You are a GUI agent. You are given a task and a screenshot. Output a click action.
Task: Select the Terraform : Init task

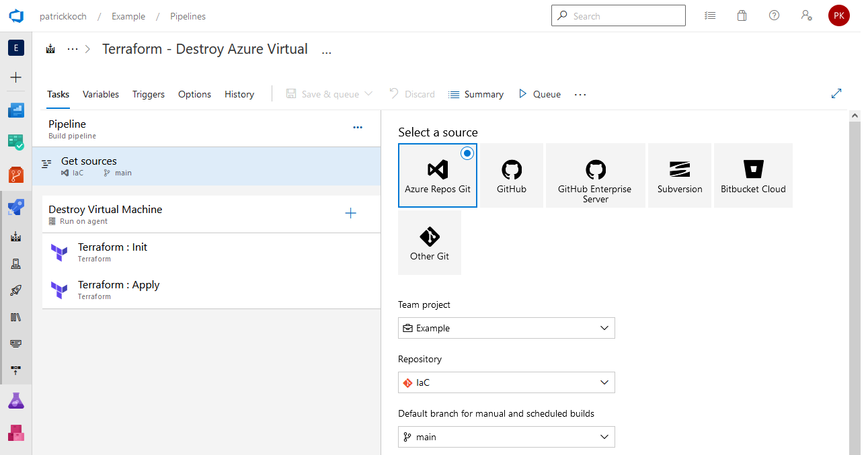coord(211,252)
